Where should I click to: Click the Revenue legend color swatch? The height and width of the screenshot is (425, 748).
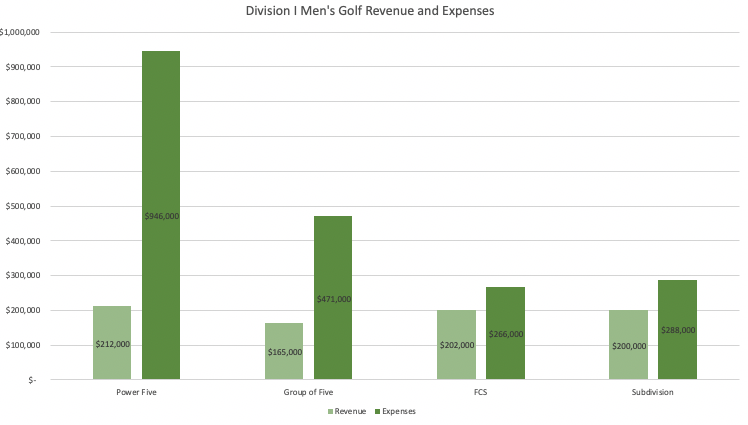(x=331, y=411)
